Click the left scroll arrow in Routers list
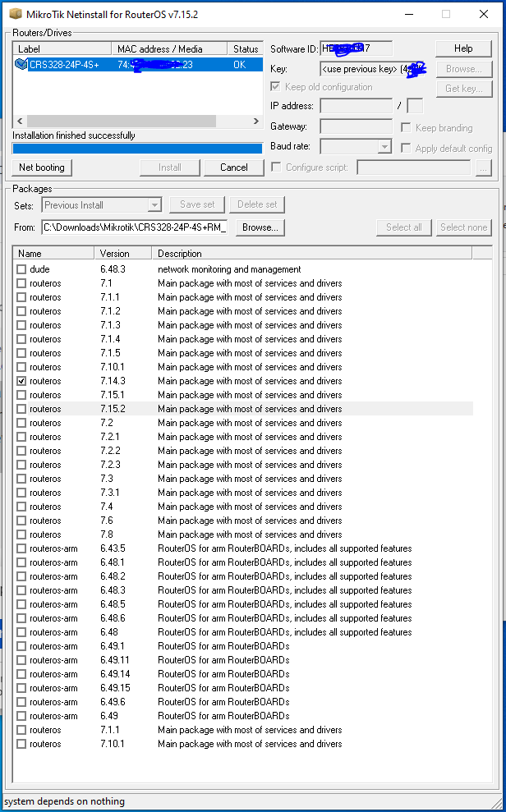The image size is (506, 812). (20, 121)
